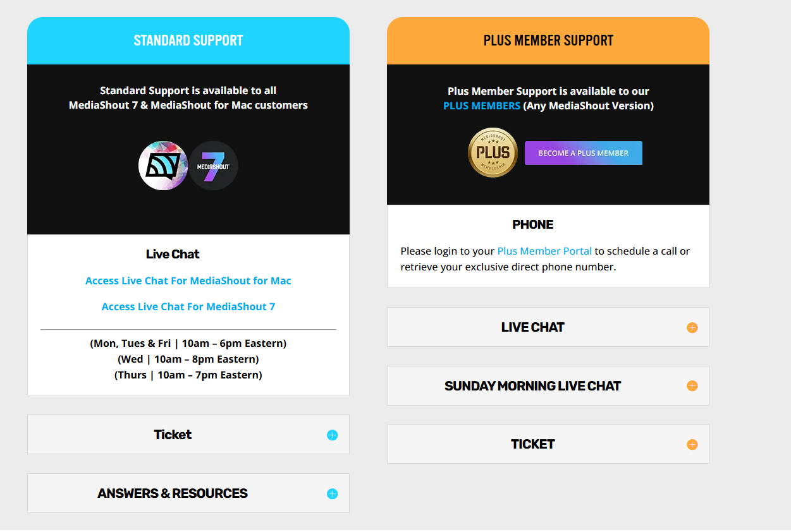Select the MediaShout 7 logo icon
The height and width of the screenshot is (532, 791).
tap(213, 166)
